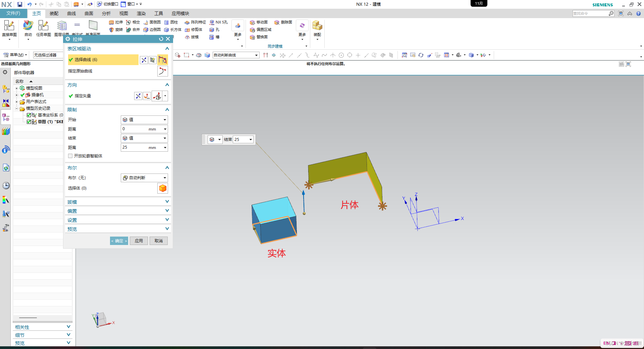This screenshot has height=349, width=644.
Task: Close the 拉伸 dialog
Action: (168, 39)
